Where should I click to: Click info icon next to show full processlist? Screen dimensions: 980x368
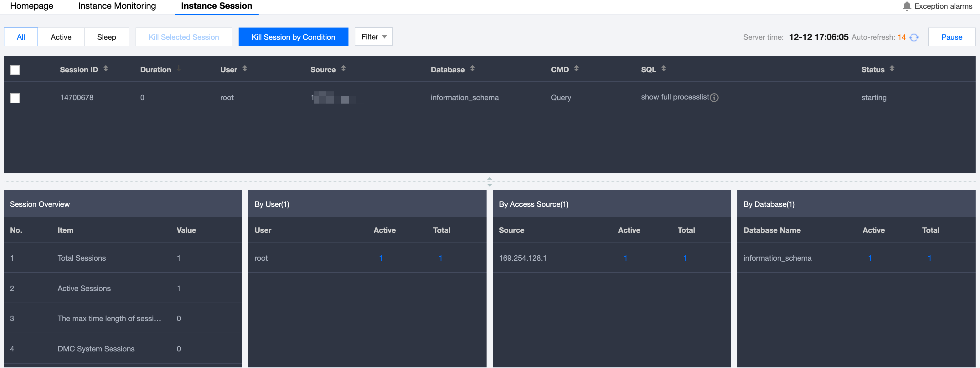tap(714, 98)
